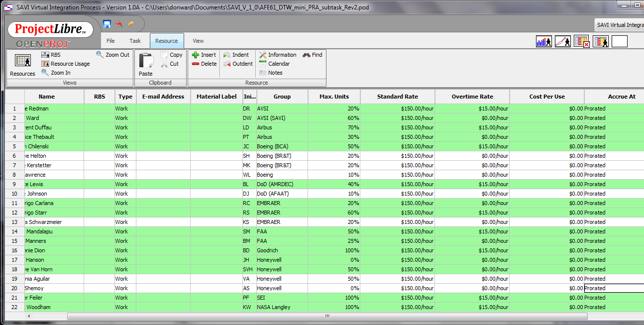Screen dimensions: 644x325
Task: Show the resource line-chart sub-view
Action: click(563, 42)
